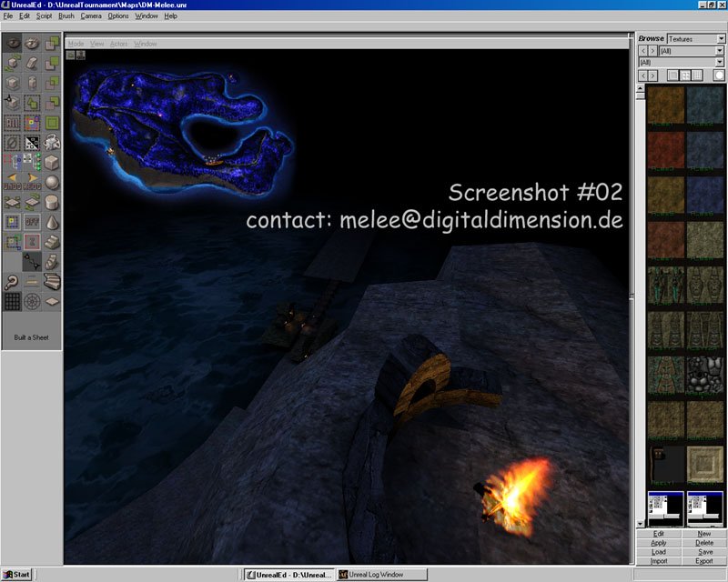Select the Select All 'ALL' tool
Viewport: 728px width, 582px height.
[12, 123]
